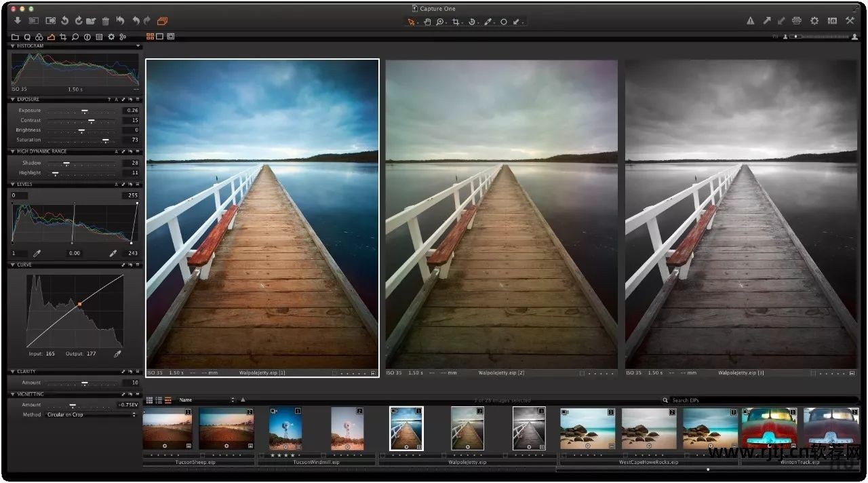Toggle color tag on WalpoleJetty.eip [1]
The width and height of the screenshot is (868, 483).
pyautogui.click(x=336, y=372)
